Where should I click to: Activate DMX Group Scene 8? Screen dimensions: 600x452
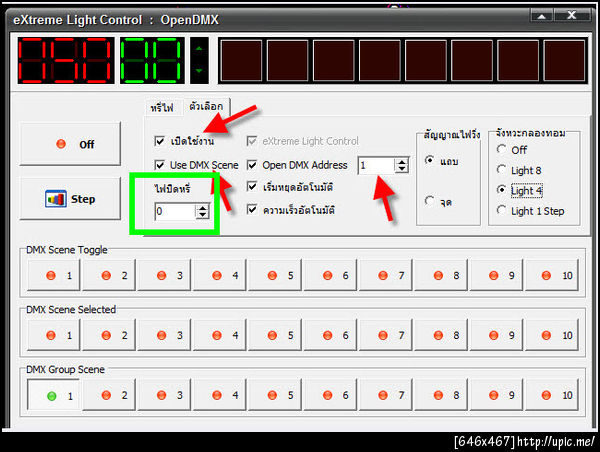pos(441,395)
